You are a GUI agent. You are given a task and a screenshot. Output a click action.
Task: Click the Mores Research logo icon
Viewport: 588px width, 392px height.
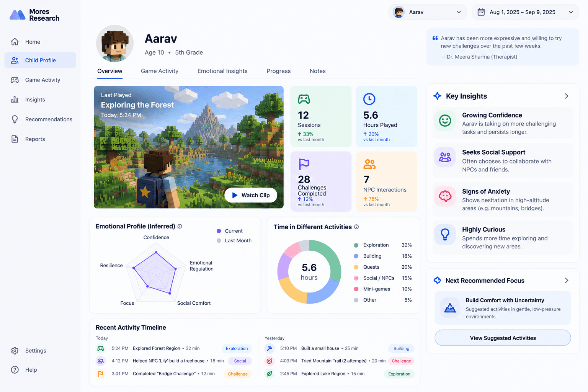[x=17, y=15]
